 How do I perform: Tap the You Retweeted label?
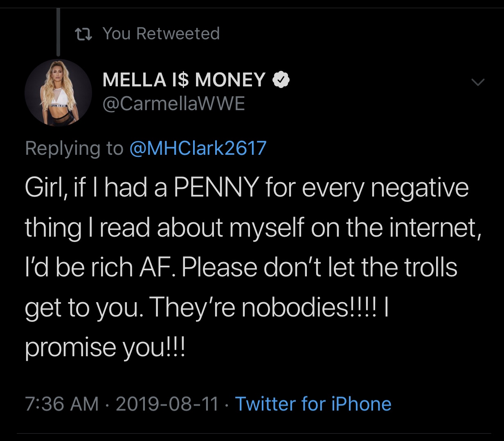(161, 34)
